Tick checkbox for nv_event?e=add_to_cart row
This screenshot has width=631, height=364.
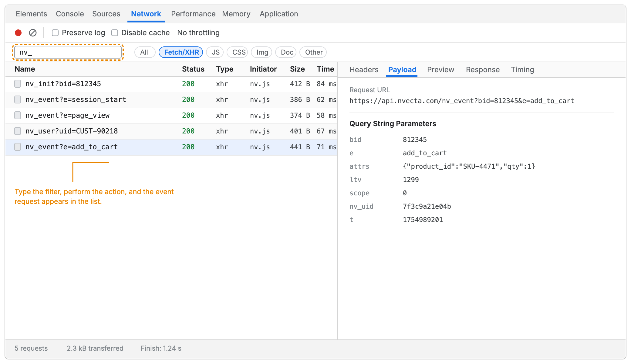18,147
